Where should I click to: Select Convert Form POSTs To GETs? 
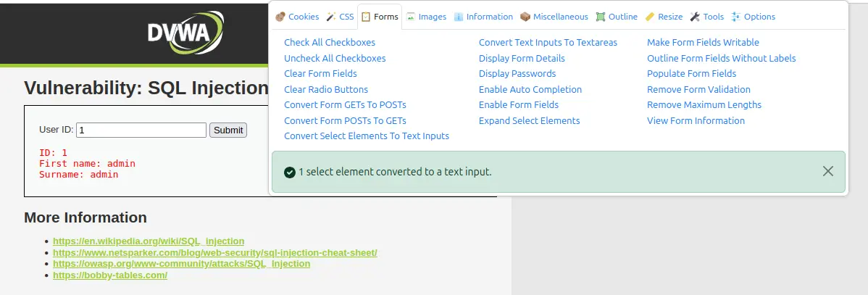pyautogui.click(x=345, y=120)
